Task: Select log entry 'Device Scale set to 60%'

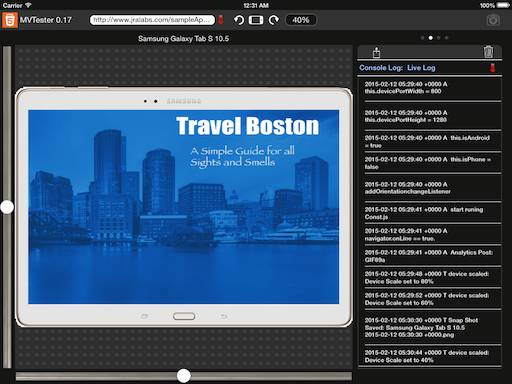Action: tap(430, 299)
